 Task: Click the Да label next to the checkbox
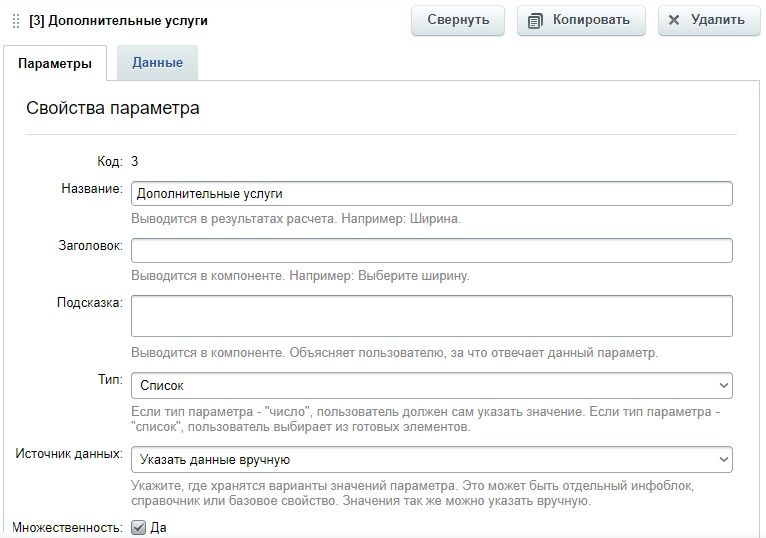tap(158, 528)
